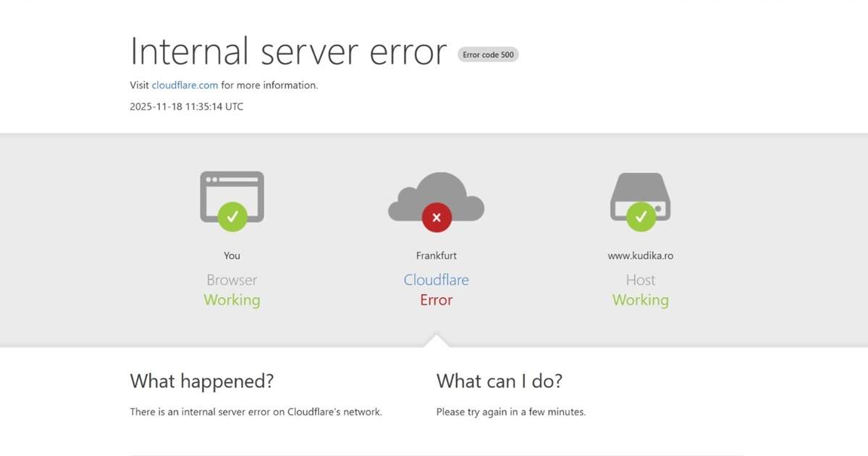Click the green Working status under Browser
This screenshot has width=868, height=456.
[x=232, y=300]
